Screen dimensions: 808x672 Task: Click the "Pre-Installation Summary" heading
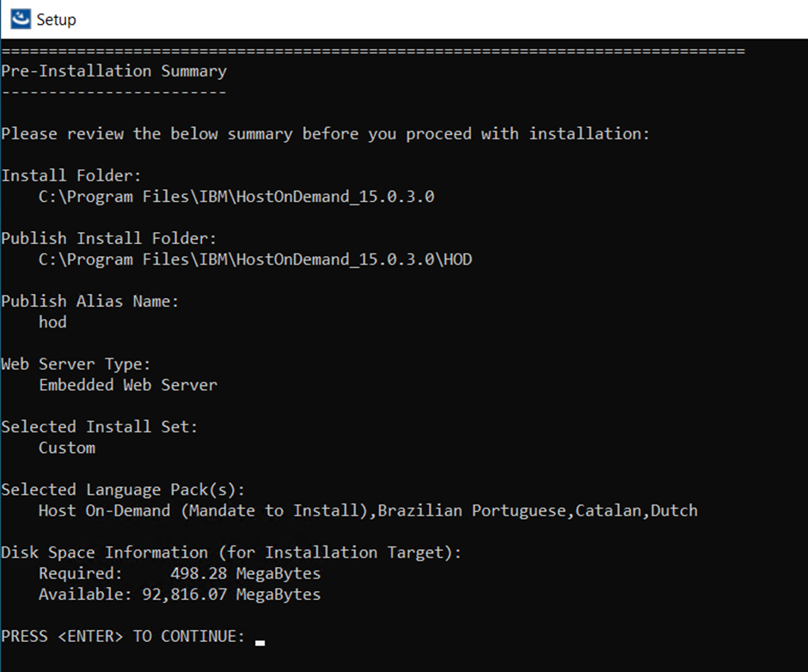(x=113, y=71)
